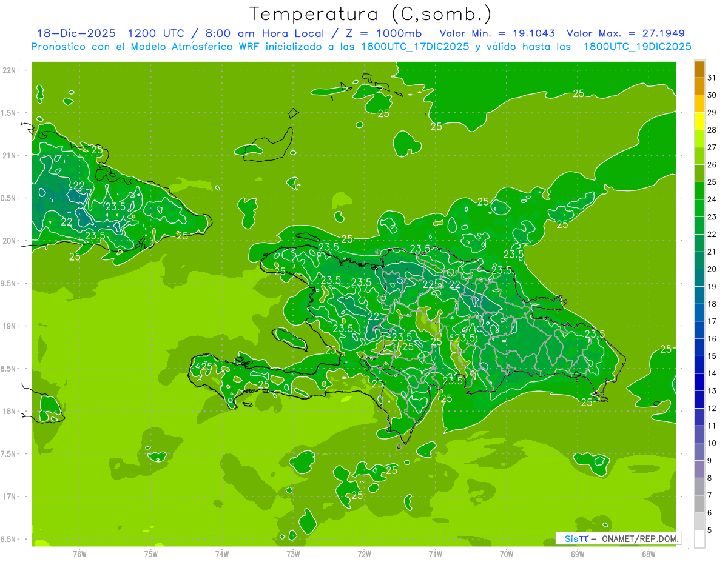728x562 pixels.
Task: Click the legend value 7
Action: [x=710, y=495]
